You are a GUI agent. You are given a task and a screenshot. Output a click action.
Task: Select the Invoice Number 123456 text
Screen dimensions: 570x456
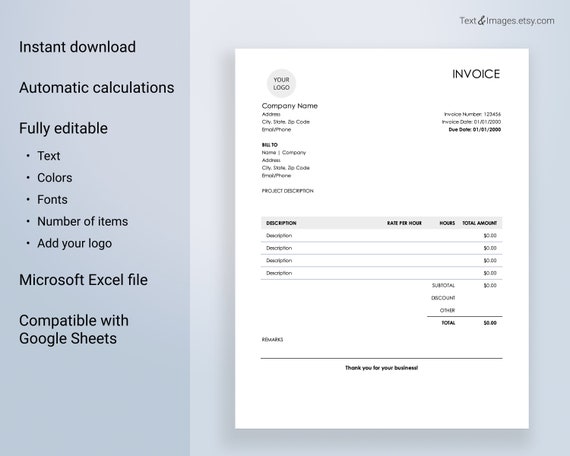tap(472, 114)
